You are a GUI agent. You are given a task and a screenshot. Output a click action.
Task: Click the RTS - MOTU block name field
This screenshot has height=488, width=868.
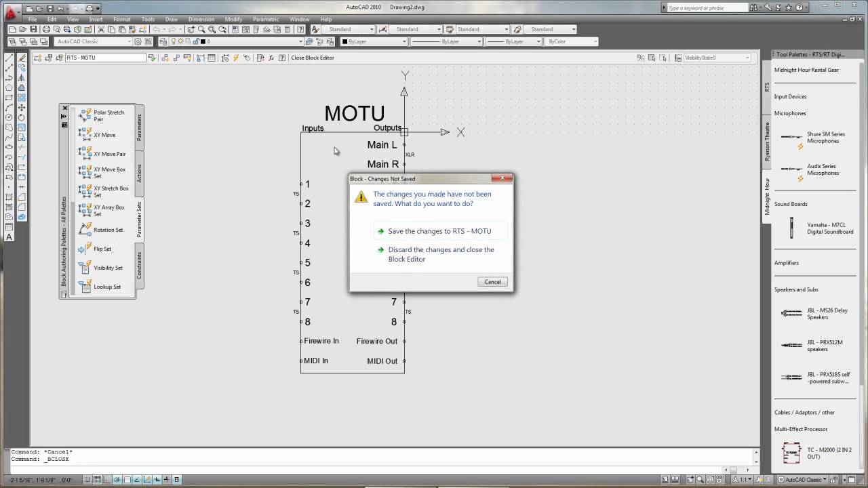coord(105,58)
